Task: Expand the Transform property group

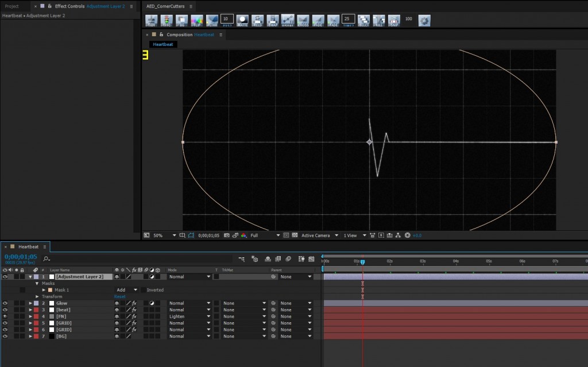Action: pyautogui.click(x=37, y=296)
